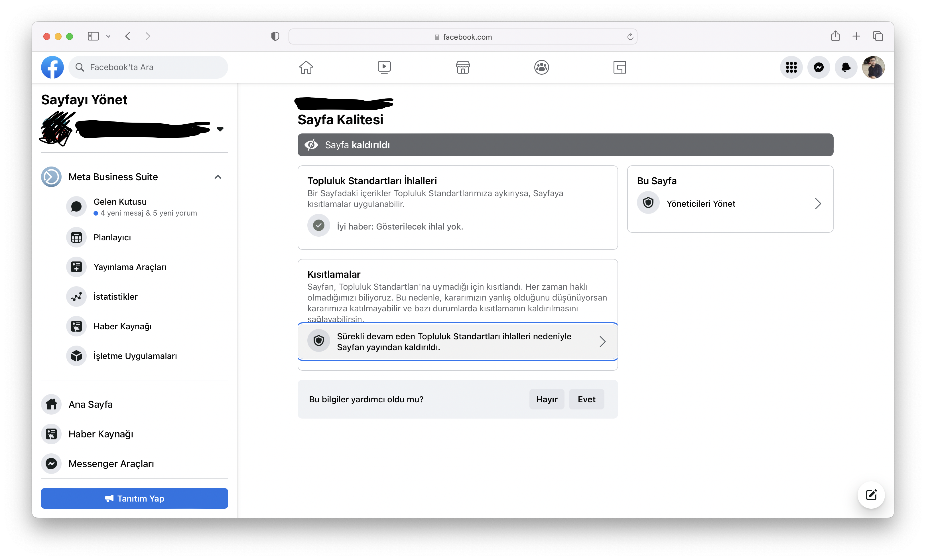Open Messenger Araçları
The width and height of the screenshot is (926, 560).
pyautogui.click(x=135, y=464)
